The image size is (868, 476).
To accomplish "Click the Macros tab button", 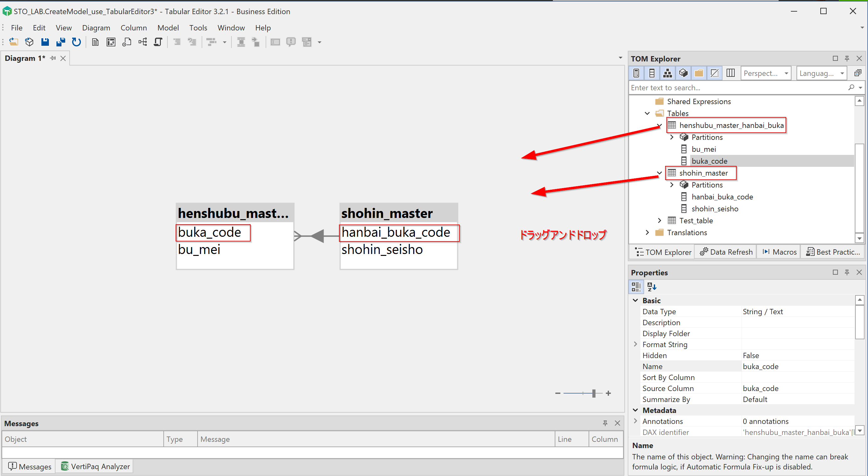I will (x=779, y=252).
